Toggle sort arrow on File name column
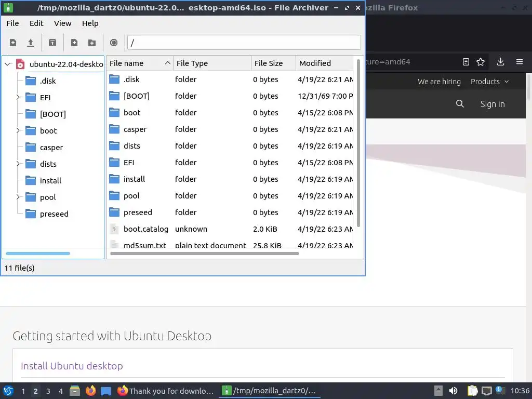The height and width of the screenshot is (399, 532). (x=168, y=63)
